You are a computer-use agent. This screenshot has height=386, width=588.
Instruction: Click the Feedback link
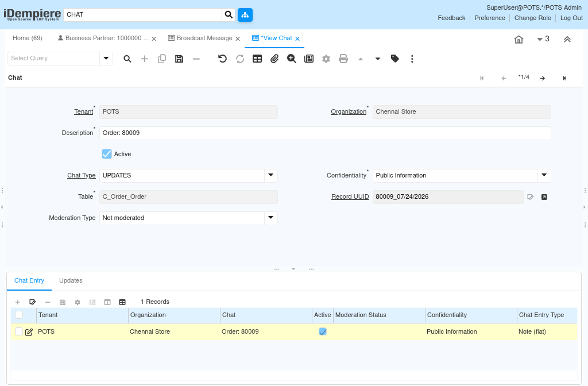[x=451, y=18]
